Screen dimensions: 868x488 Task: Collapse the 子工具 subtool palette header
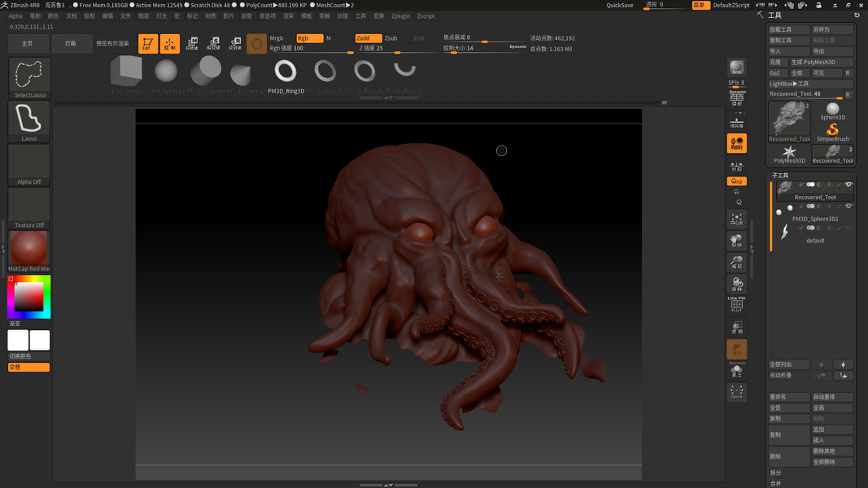pos(780,176)
